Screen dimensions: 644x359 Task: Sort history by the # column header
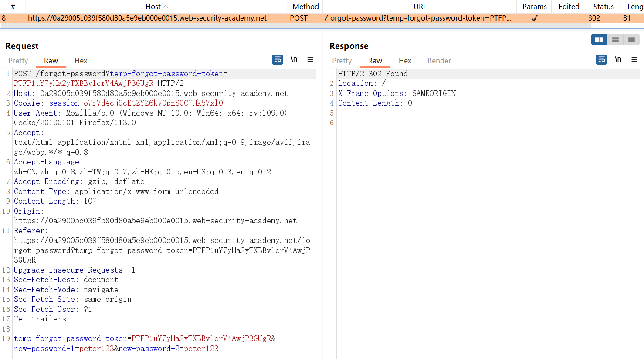(x=13, y=7)
